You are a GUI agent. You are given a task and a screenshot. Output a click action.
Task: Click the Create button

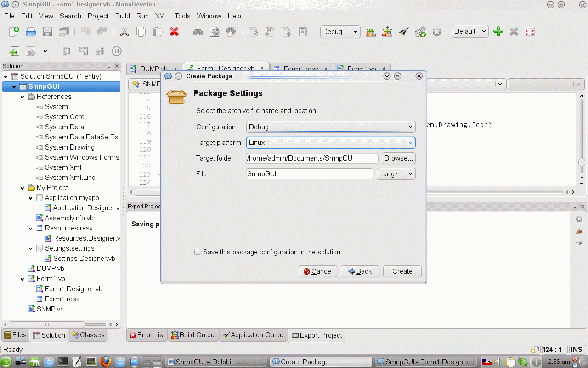tap(402, 271)
